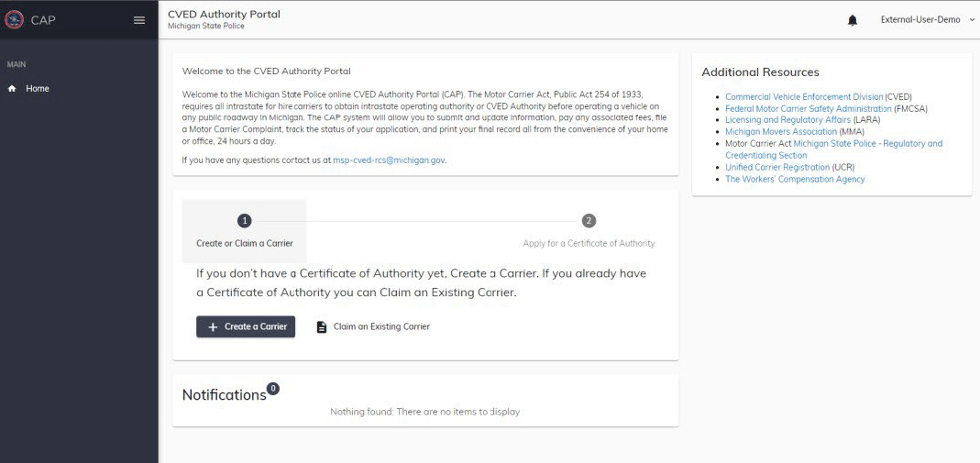This screenshot has height=463, width=980.
Task: Open Michigan Movers Association link
Action: coord(781,132)
